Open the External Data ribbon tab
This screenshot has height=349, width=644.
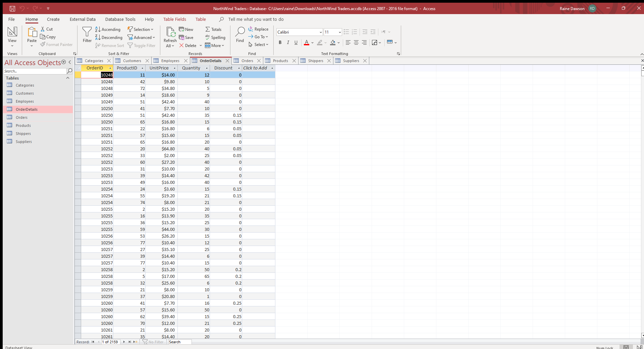point(83,19)
